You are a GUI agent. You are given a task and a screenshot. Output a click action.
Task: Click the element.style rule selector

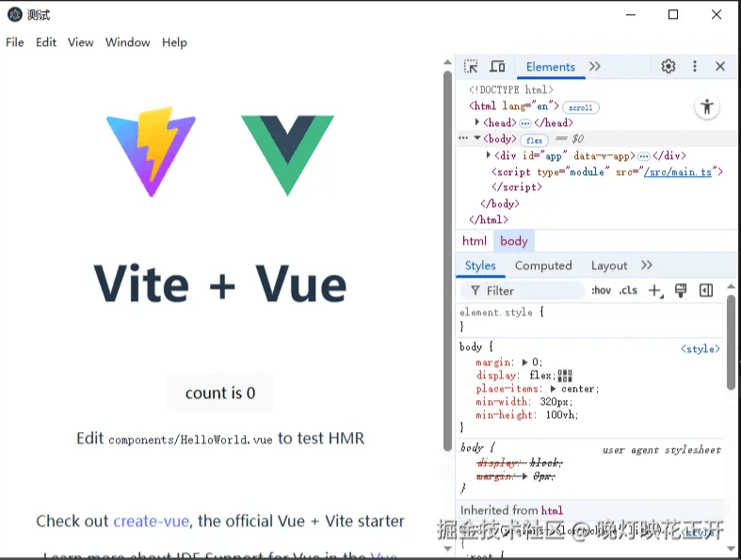[x=496, y=312]
